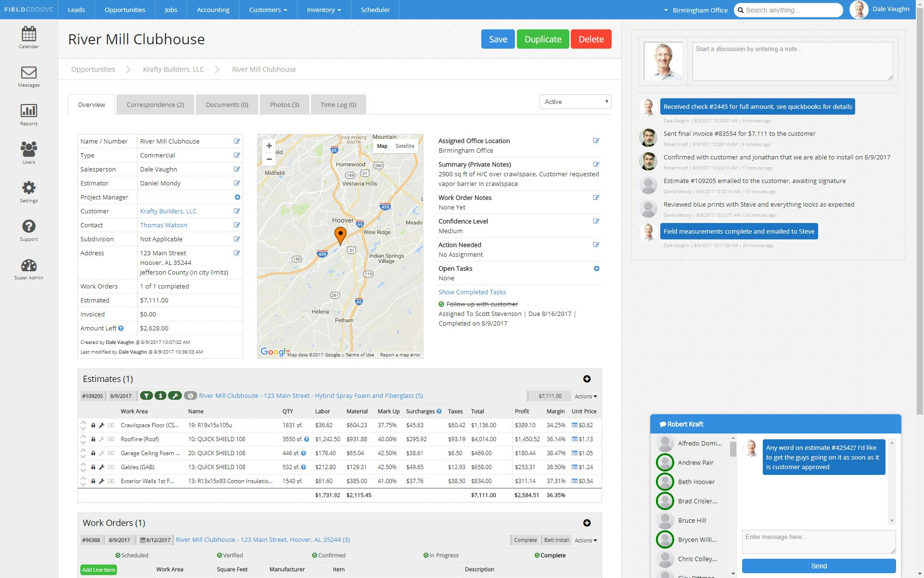Add a Project Manager plus icon
This screenshot has width=924, height=578.
pos(237,197)
